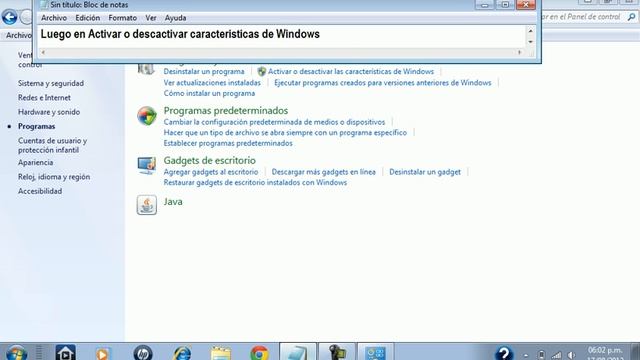The height and width of the screenshot is (360, 640).
Task: Open Agregar gadgets al escritorio link
Action: [x=211, y=172]
